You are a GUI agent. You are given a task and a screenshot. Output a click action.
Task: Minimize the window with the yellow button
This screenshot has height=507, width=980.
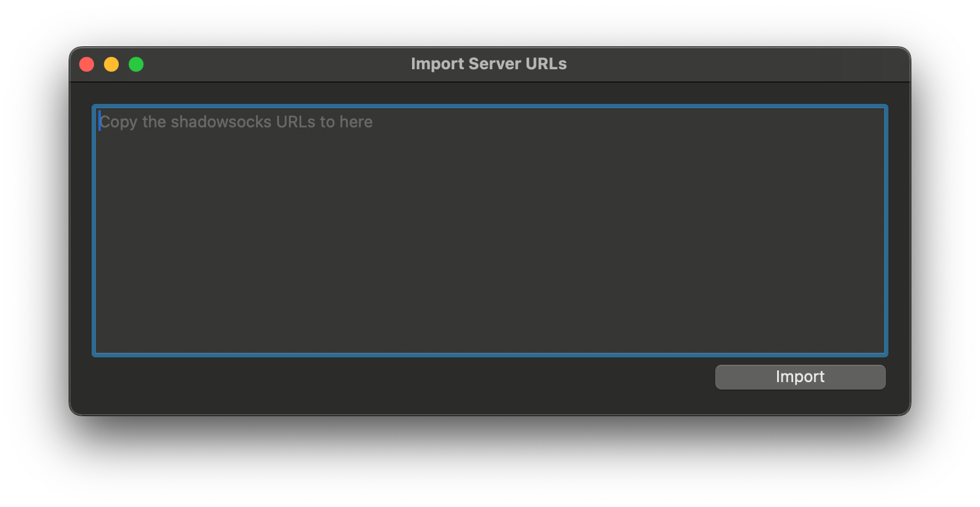point(111,64)
